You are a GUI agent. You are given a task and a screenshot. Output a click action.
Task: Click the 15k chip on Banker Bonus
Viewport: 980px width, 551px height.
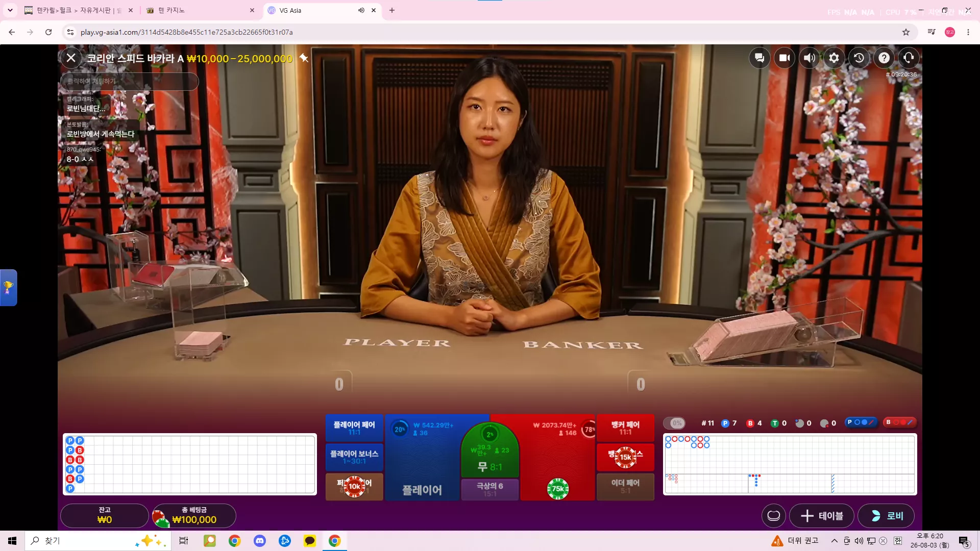click(x=626, y=457)
